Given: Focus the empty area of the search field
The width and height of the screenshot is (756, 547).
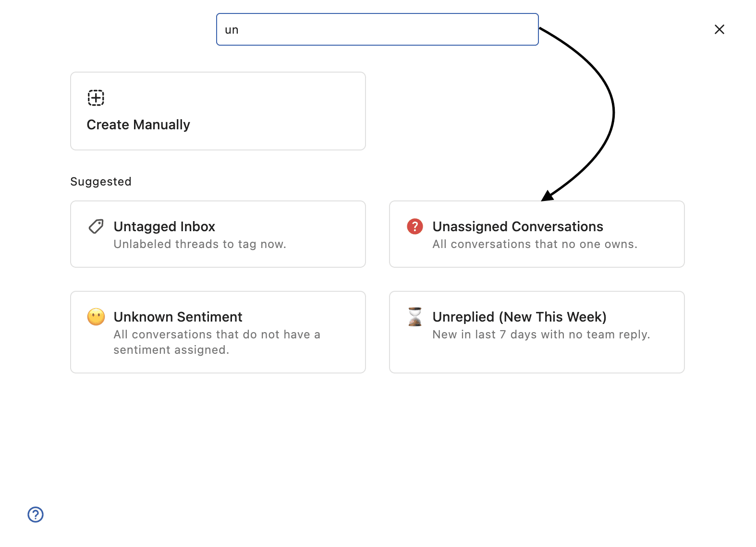Looking at the screenshot, I should tap(384, 30).
